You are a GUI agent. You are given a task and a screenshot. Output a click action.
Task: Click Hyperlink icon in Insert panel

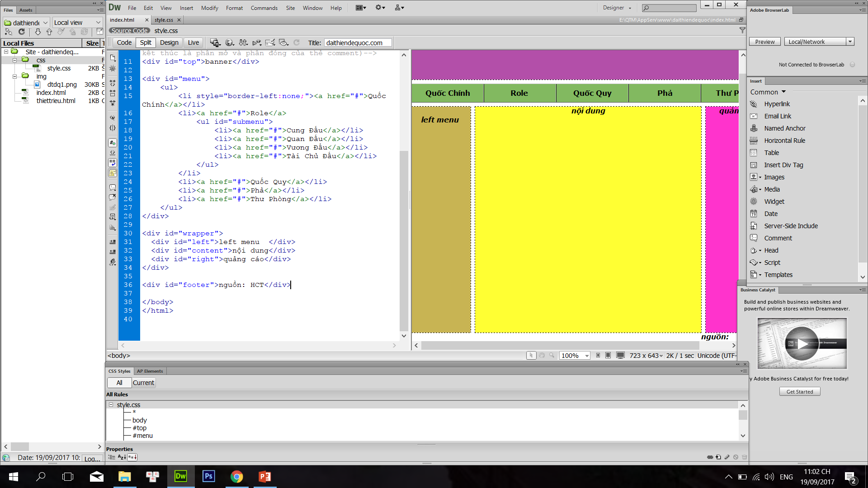click(754, 104)
